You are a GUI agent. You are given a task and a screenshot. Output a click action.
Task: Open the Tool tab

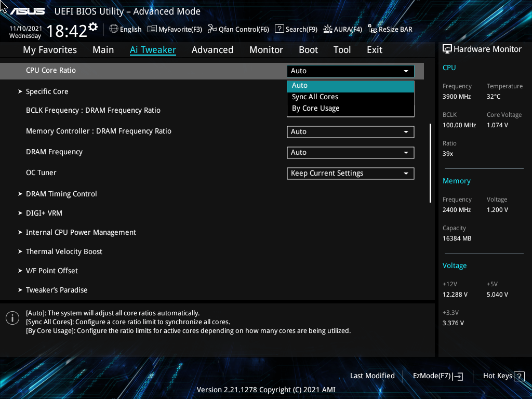[x=342, y=50]
